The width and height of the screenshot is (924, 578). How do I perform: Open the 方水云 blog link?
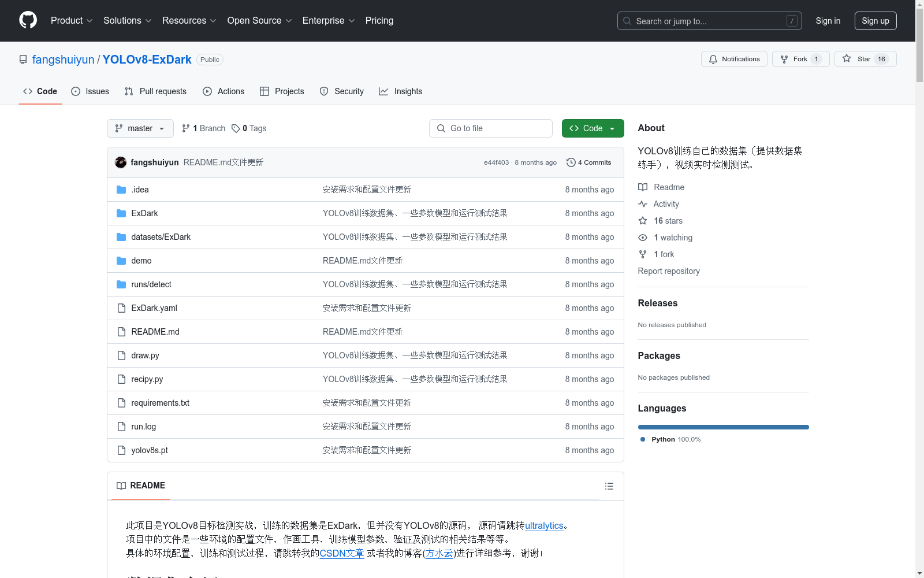click(439, 553)
